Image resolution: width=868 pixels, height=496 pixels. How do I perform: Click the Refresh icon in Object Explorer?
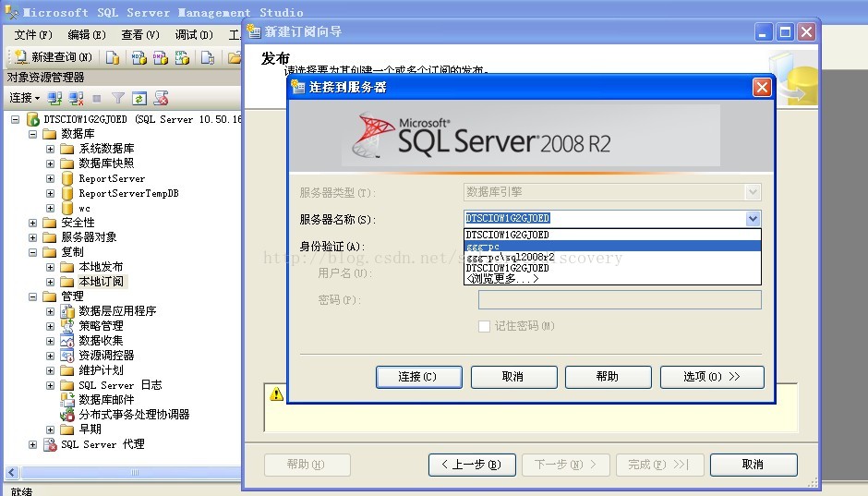(x=139, y=99)
